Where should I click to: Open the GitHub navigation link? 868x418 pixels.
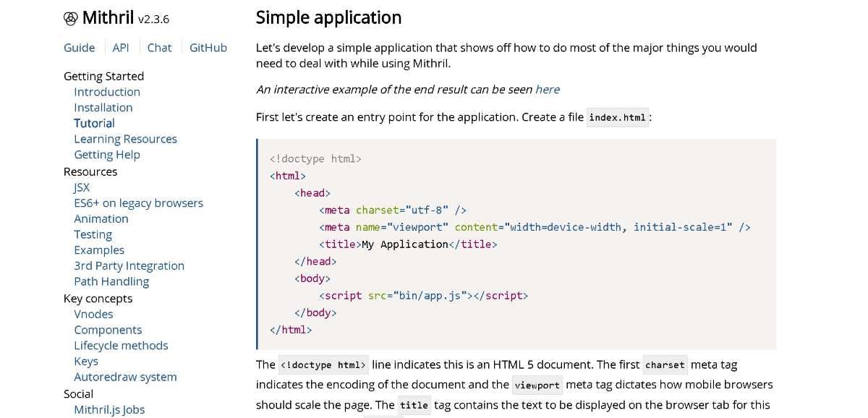point(208,48)
